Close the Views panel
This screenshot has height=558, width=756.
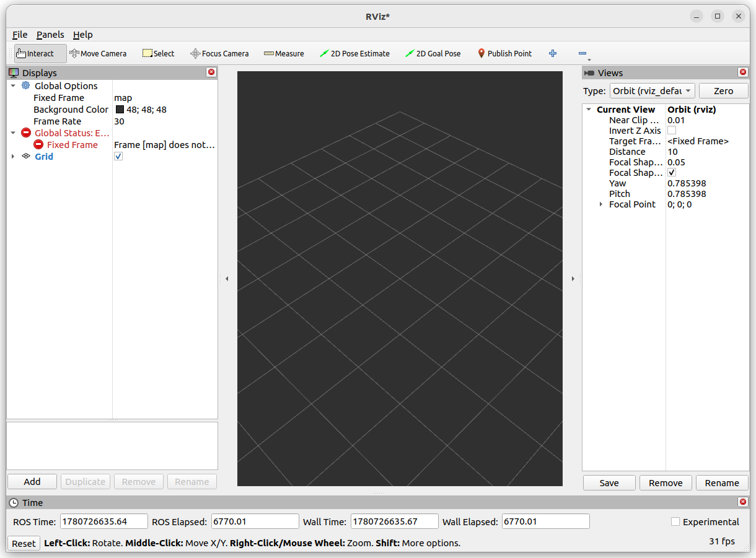point(743,72)
